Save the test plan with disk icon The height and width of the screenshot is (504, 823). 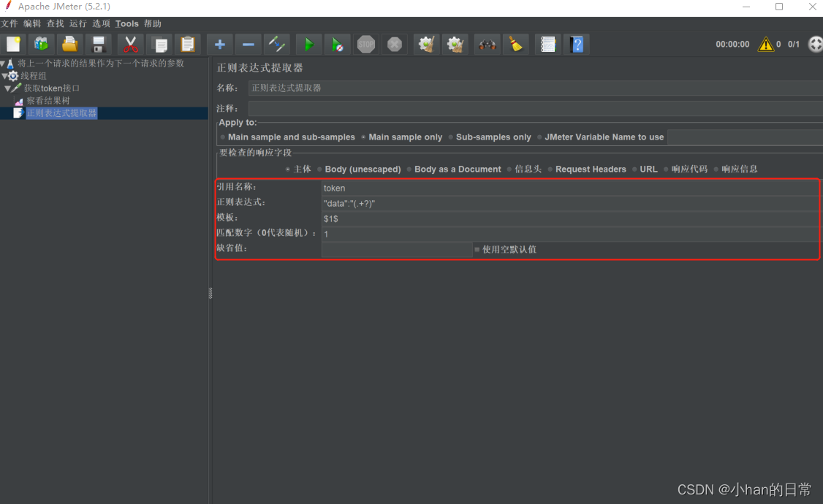(x=98, y=45)
